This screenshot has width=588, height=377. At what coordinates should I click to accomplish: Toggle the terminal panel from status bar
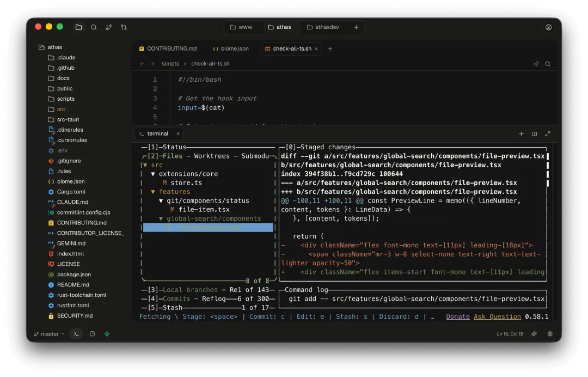point(76,334)
